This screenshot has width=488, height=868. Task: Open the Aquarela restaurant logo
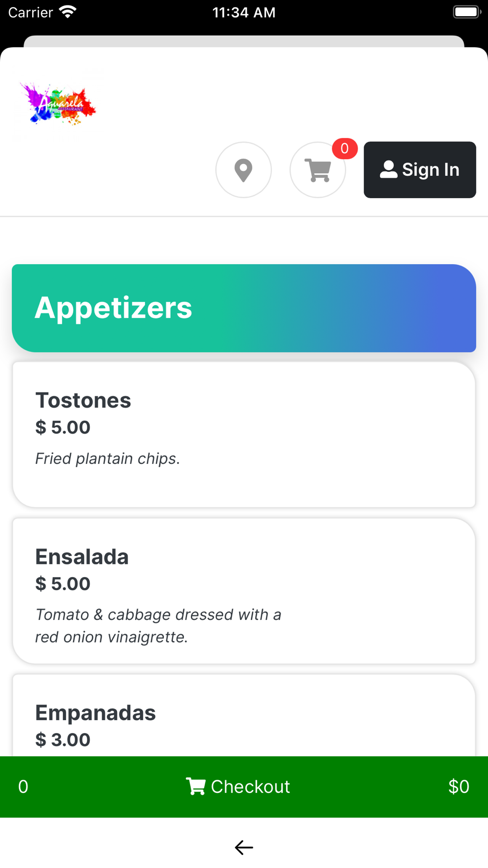click(58, 103)
